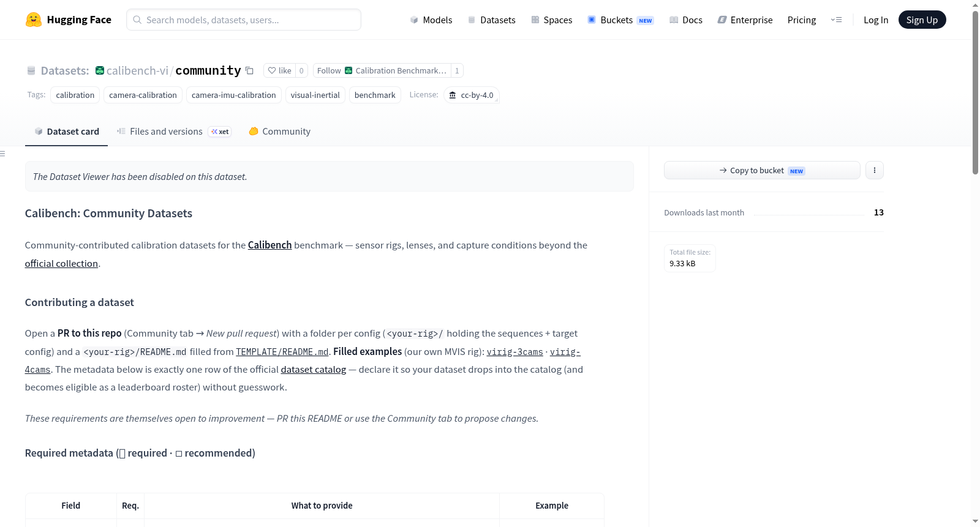
Task: Click the Copy to bucket button
Action: pos(762,170)
